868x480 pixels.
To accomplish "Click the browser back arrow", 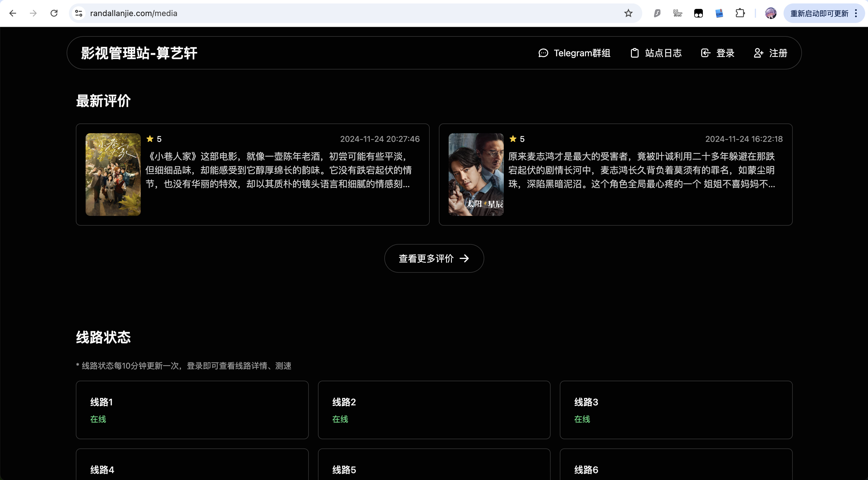I will click(13, 13).
